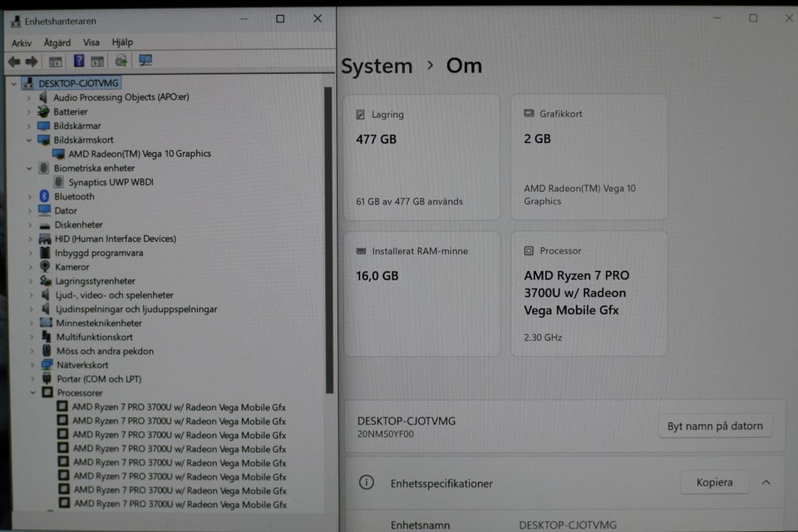
Task: Click the Multifunktionskort icon
Action: coord(47,337)
